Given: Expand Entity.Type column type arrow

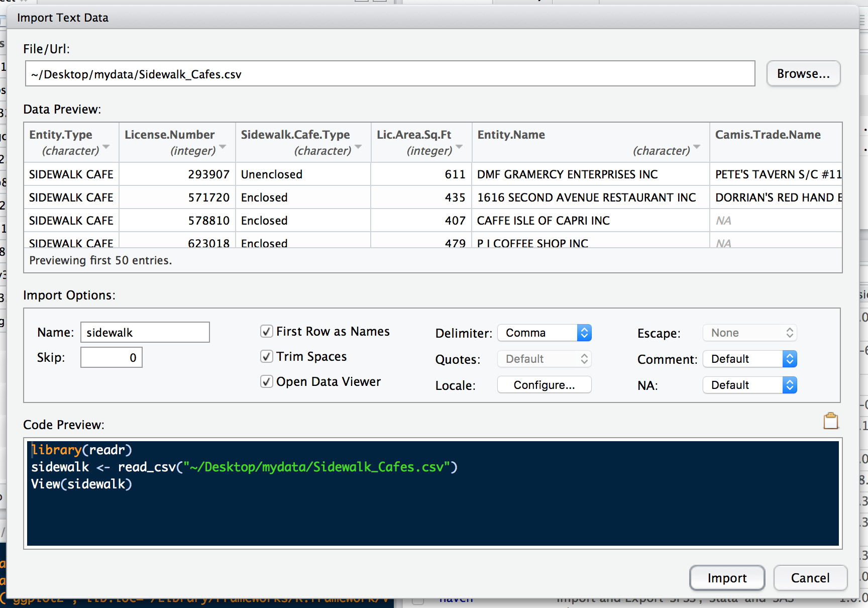Looking at the screenshot, I should click(x=106, y=147).
